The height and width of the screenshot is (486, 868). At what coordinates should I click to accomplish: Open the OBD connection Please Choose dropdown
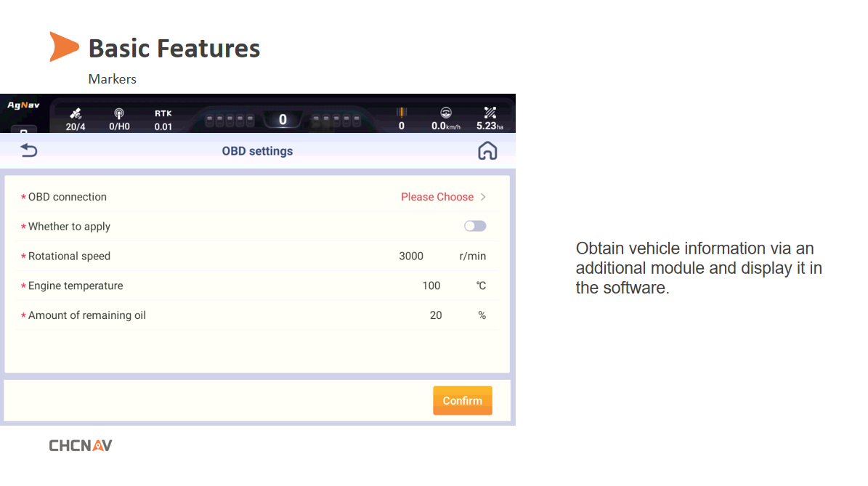(x=437, y=197)
